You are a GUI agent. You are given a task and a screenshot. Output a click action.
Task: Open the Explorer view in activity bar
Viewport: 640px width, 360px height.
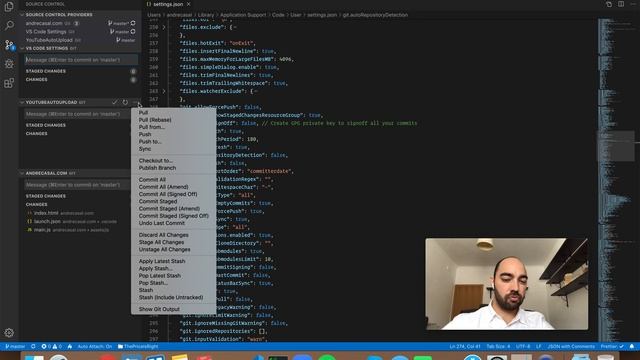tap(9, 6)
